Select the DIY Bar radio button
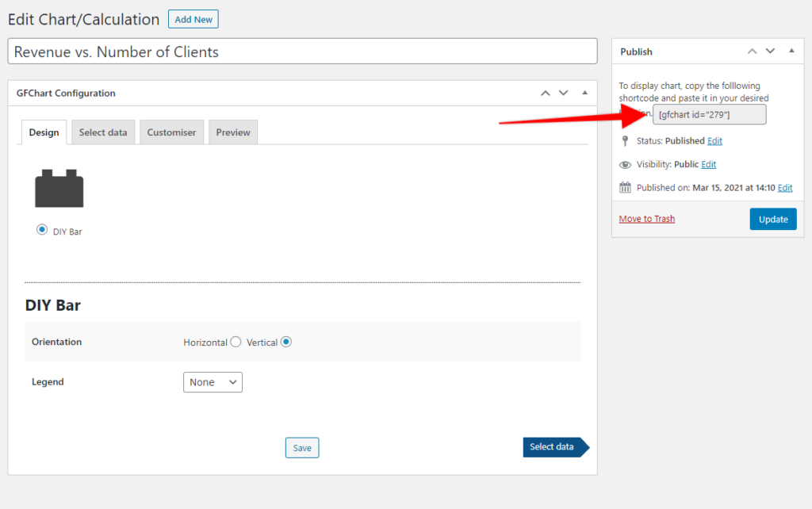This screenshot has width=812, height=509. [x=41, y=231]
